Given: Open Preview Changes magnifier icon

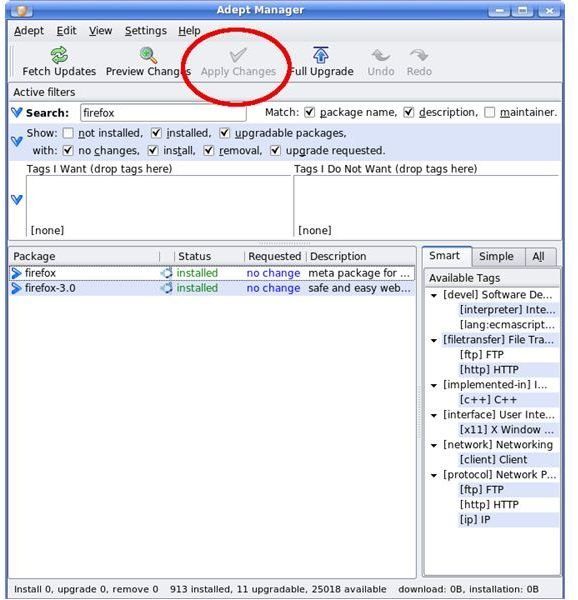Looking at the screenshot, I should [148, 55].
